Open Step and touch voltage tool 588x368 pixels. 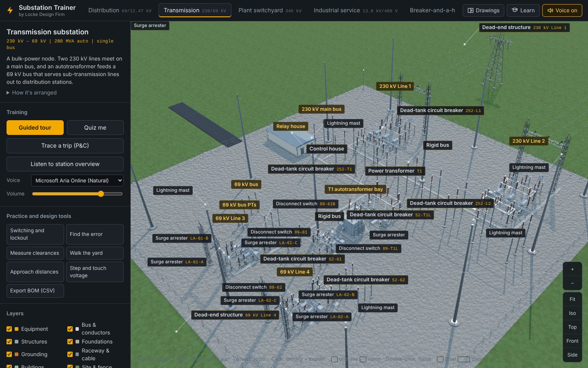click(x=95, y=272)
